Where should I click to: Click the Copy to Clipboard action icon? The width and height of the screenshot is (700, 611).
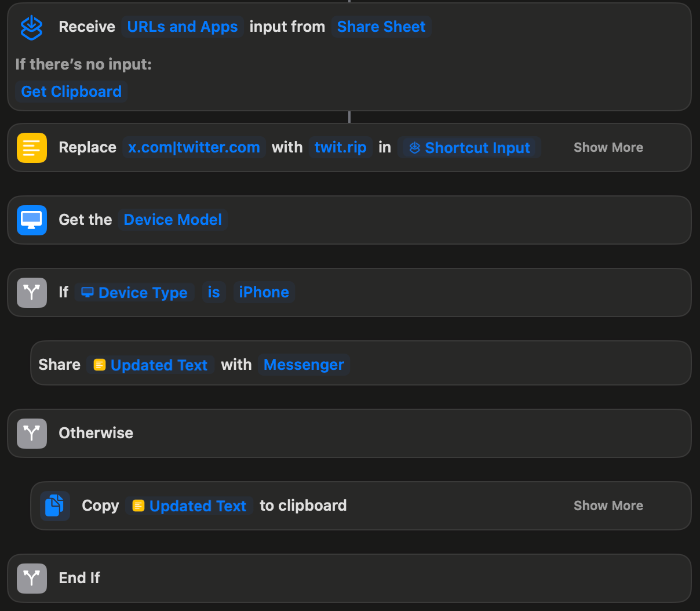click(x=55, y=506)
